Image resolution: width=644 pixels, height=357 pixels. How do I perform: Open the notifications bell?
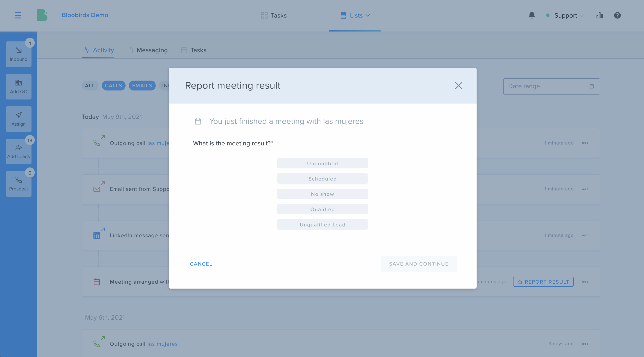coord(532,15)
